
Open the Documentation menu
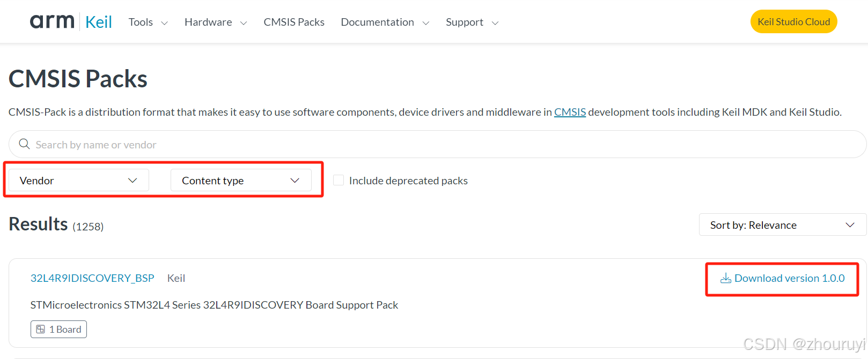tap(377, 22)
